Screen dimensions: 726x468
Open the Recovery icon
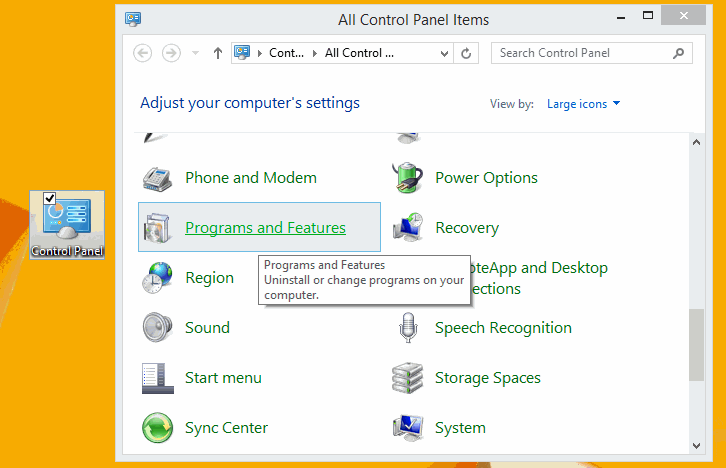pyautogui.click(x=407, y=227)
